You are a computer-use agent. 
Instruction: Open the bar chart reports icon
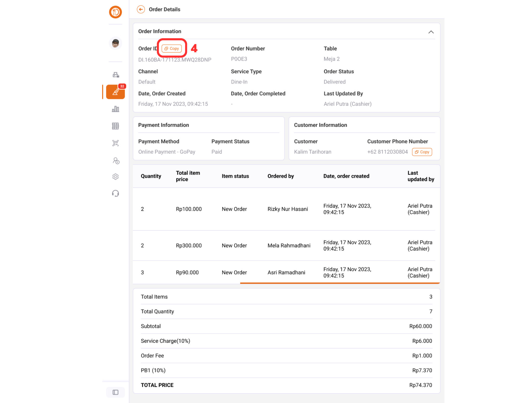tap(115, 109)
